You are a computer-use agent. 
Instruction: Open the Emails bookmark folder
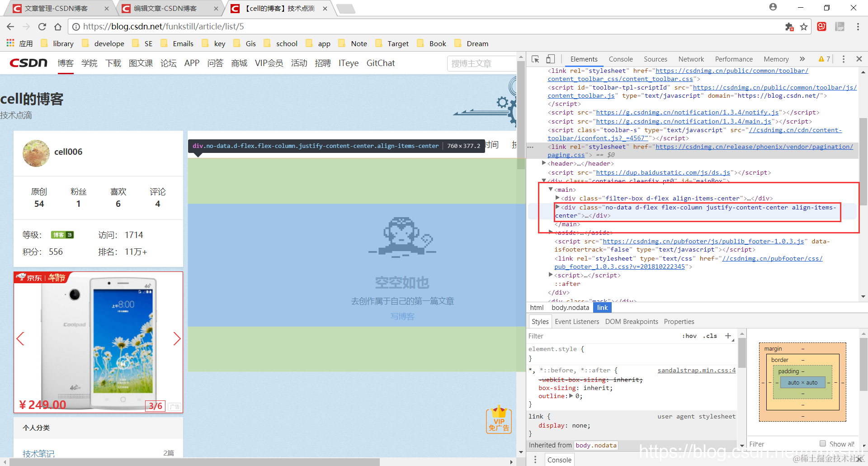tap(178, 43)
